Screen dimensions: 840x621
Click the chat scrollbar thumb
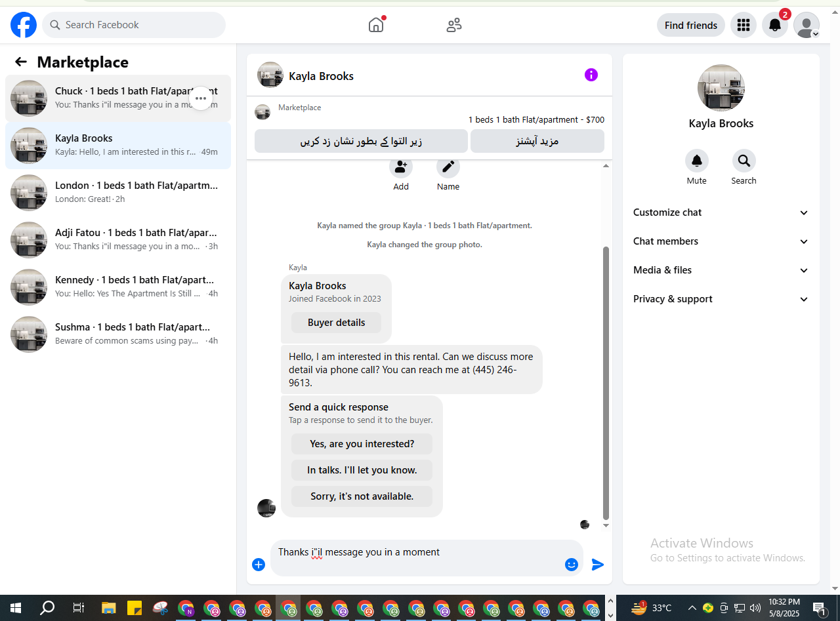coord(606,383)
